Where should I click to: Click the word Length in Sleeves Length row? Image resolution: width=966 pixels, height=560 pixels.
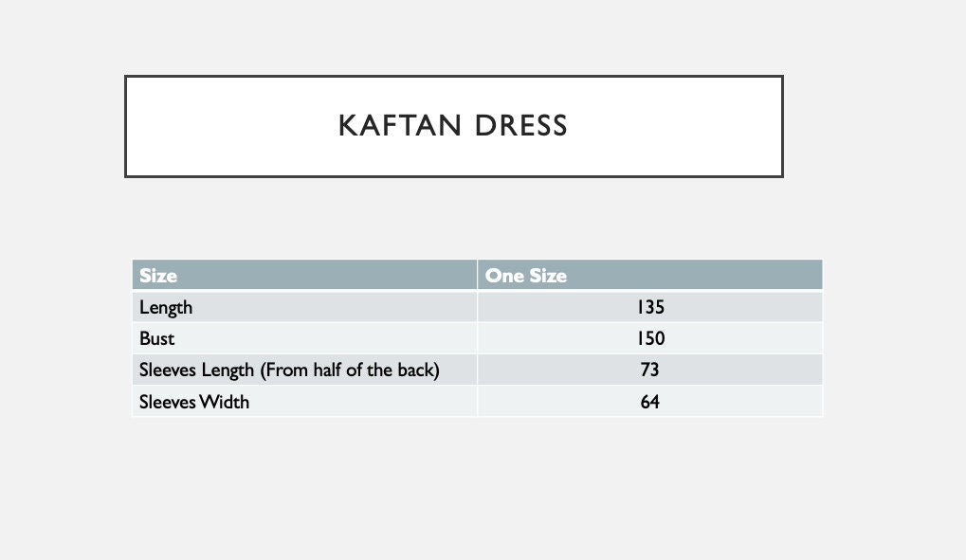pyautogui.click(x=228, y=370)
